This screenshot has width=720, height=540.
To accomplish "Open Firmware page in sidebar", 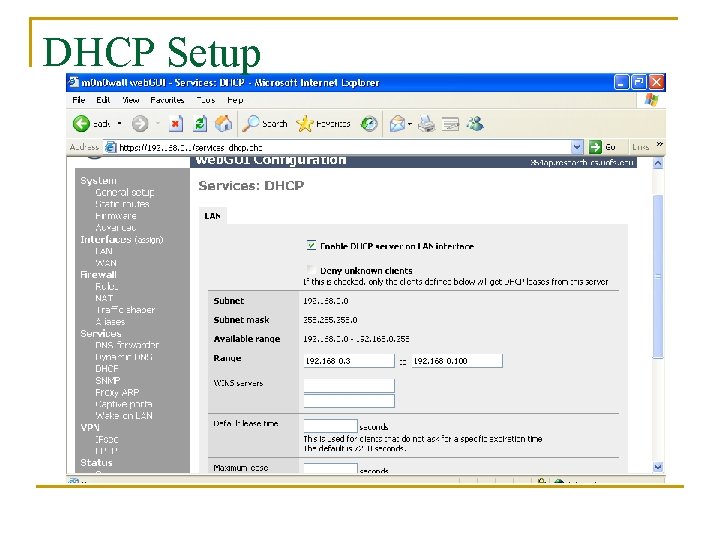I will click(x=116, y=216).
